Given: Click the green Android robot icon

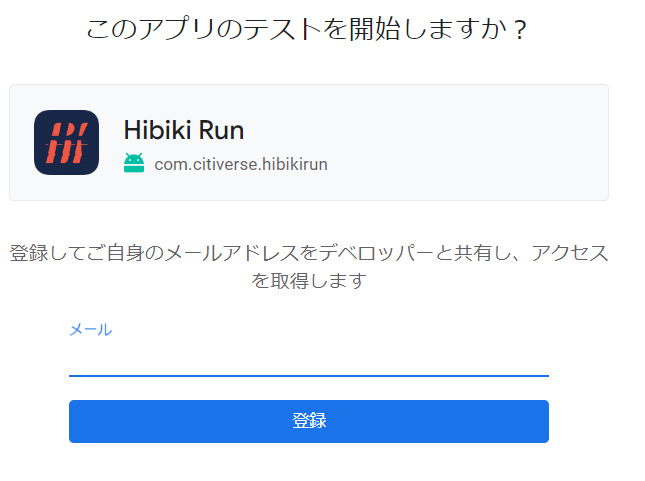Looking at the screenshot, I should point(134,163).
